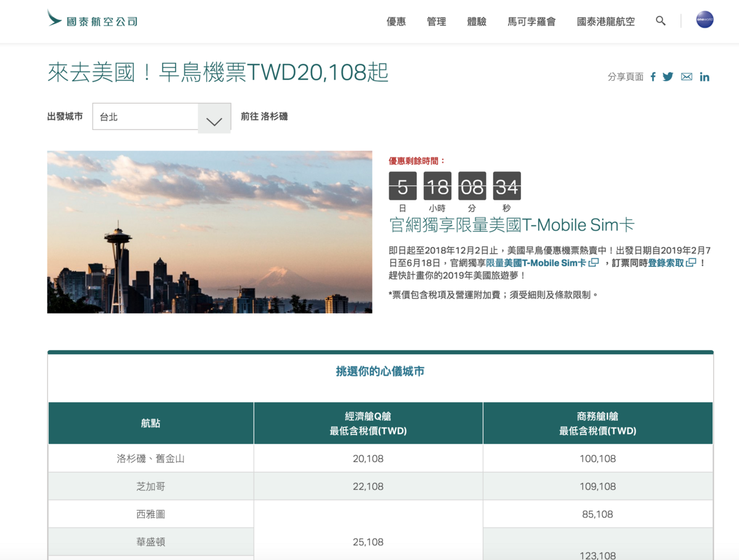739x560 pixels.
Task: Click the page title 來去美國！早鳥機票
Action: pyautogui.click(x=218, y=73)
